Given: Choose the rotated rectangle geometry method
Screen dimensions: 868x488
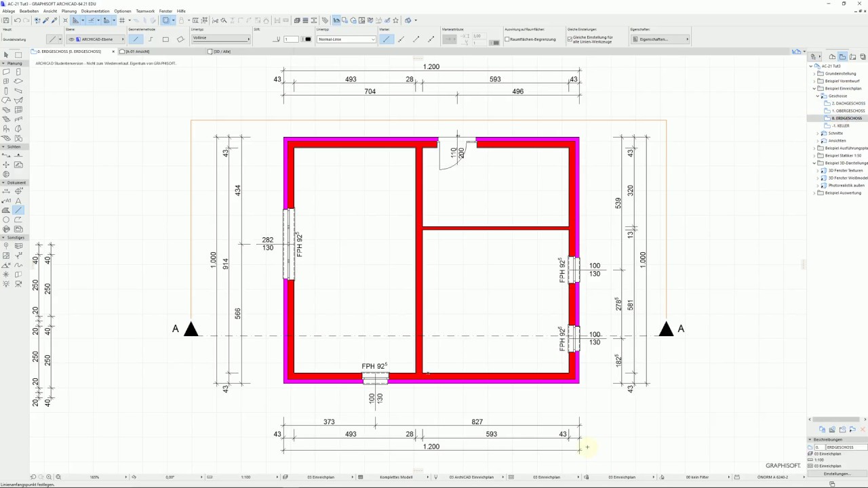Looking at the screenshot, I should tap(180, 39).
